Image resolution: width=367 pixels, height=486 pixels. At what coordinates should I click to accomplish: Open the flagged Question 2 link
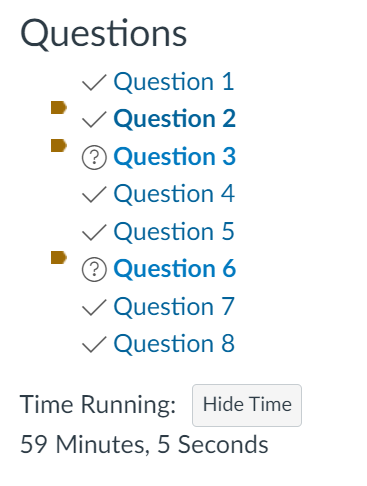175,119
